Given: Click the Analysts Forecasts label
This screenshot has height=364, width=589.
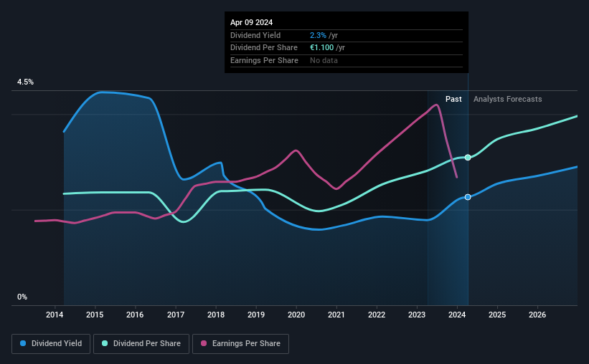Looking at the screenshot, I should click(507, 99).
